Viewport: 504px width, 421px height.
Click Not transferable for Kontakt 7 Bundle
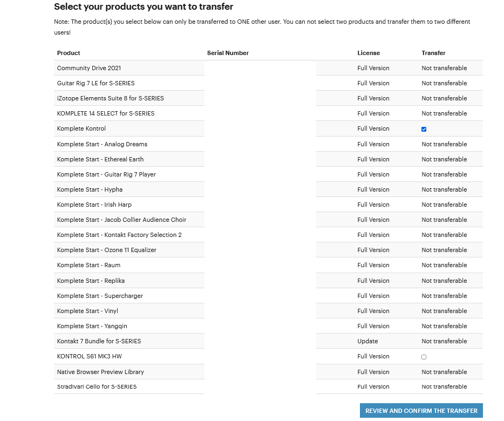(x=444, y=341)
